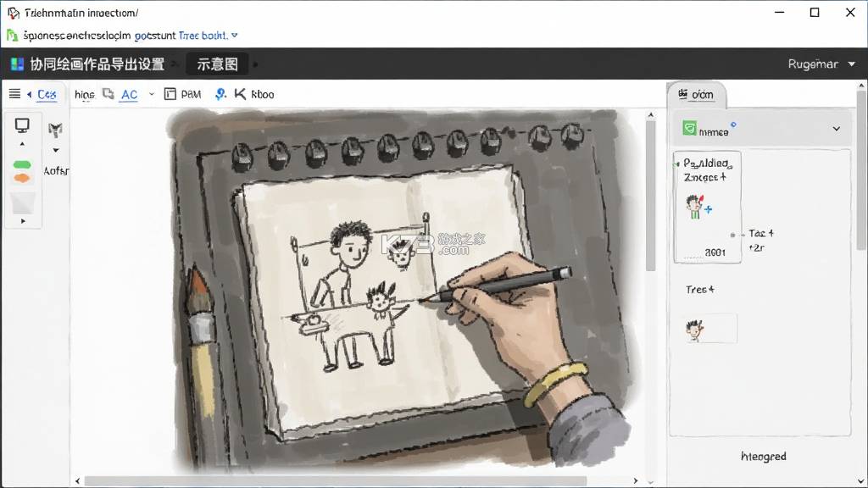Open the Rugemar user dropdown
The width and height of the screenshot is (868, 488).
(x=821, y=64)
